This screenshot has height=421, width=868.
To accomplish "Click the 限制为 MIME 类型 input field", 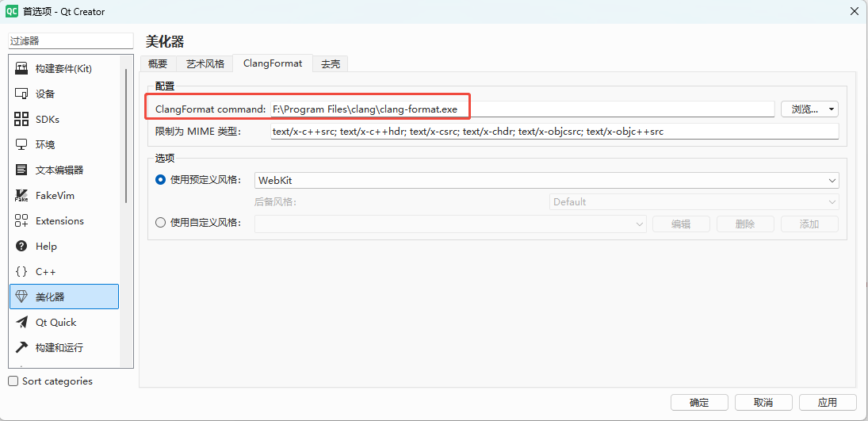I will coord(555,132).
